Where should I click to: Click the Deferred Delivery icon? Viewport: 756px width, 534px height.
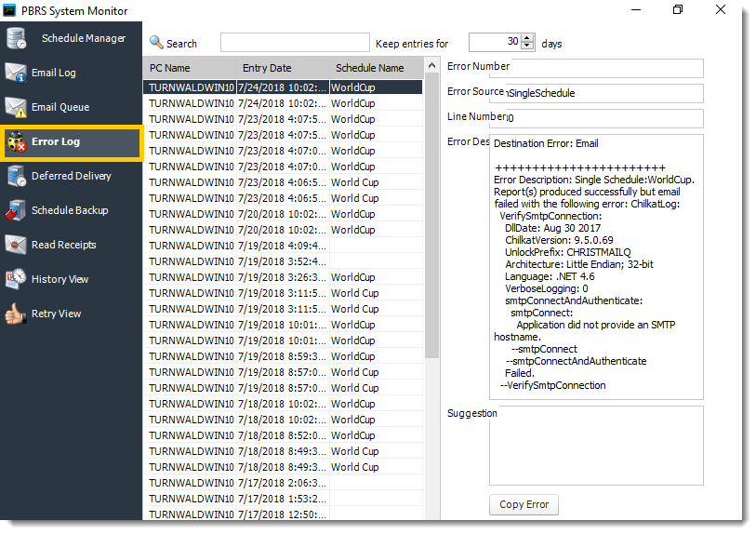17,177
